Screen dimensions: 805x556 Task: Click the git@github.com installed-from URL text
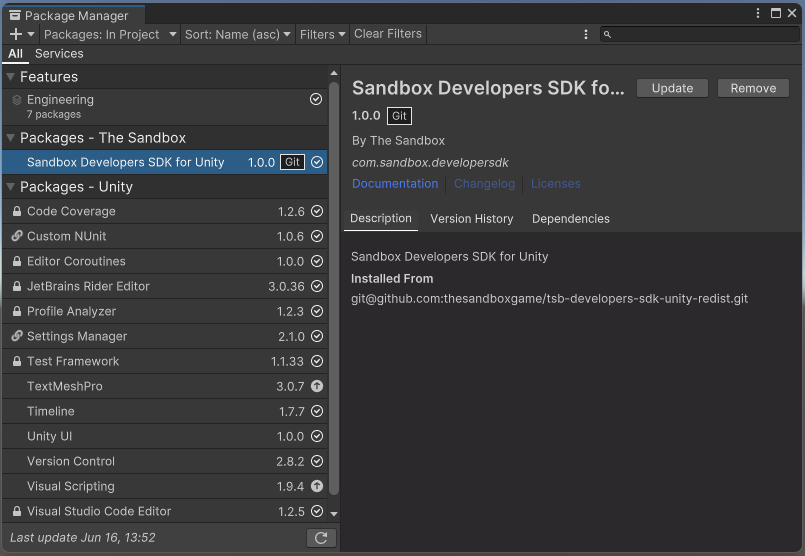(x=549, y=299)
